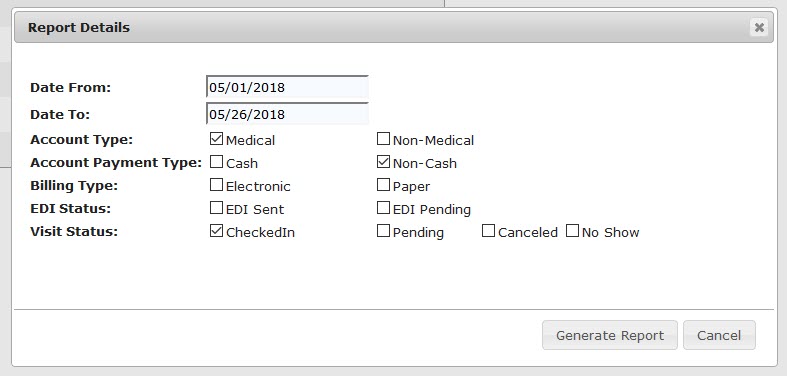
Task: Click the Generate Report button
Action: tap(610, 335)
